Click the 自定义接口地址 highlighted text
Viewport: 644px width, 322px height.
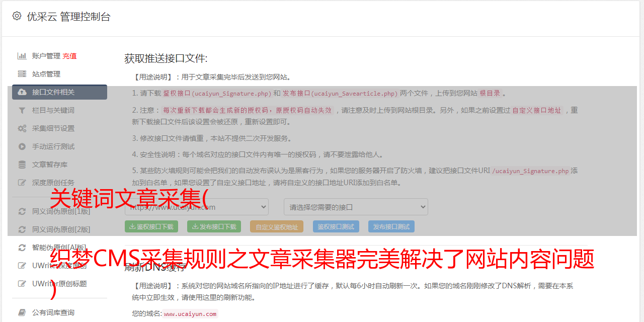[536, 110]
